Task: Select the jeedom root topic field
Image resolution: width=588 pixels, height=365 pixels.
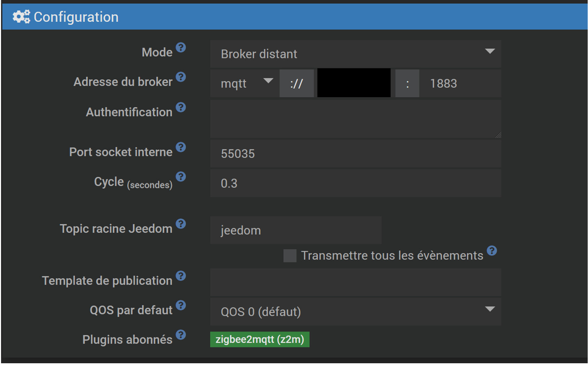Action: click(x=295, y=230)
